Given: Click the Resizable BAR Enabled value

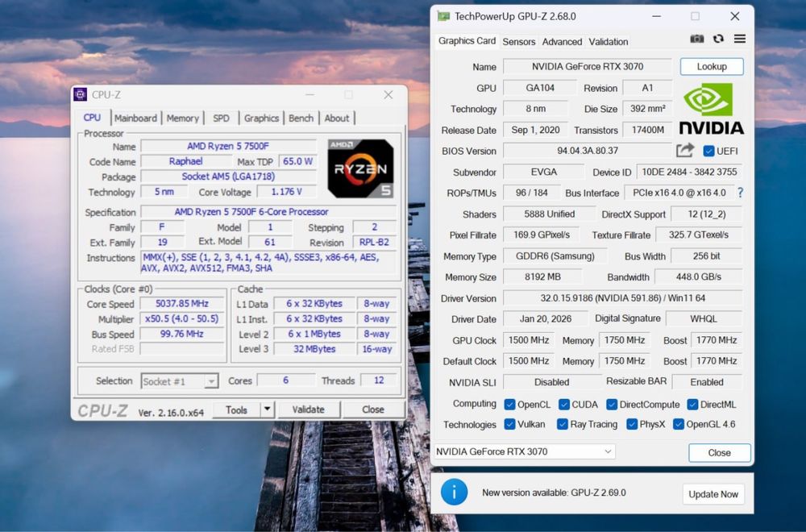Looking at the screenshot, I should point(706,382).
